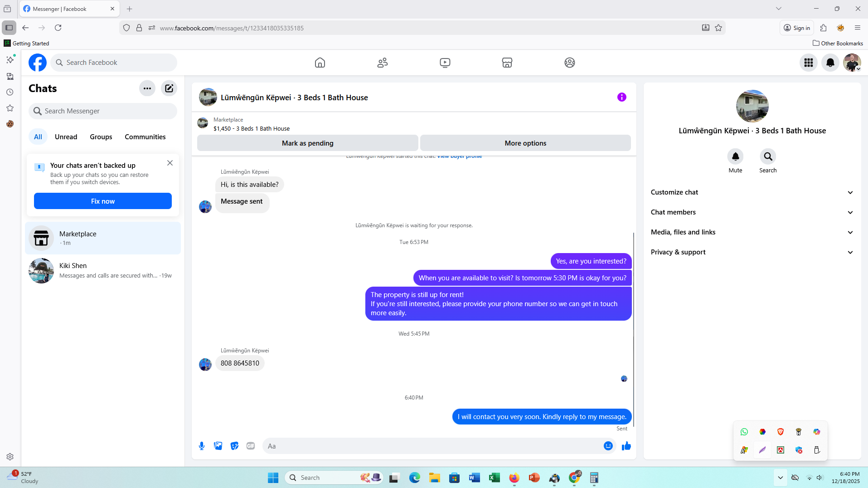
Task: Click the Search Facebook field
Action: pos(114,63)
